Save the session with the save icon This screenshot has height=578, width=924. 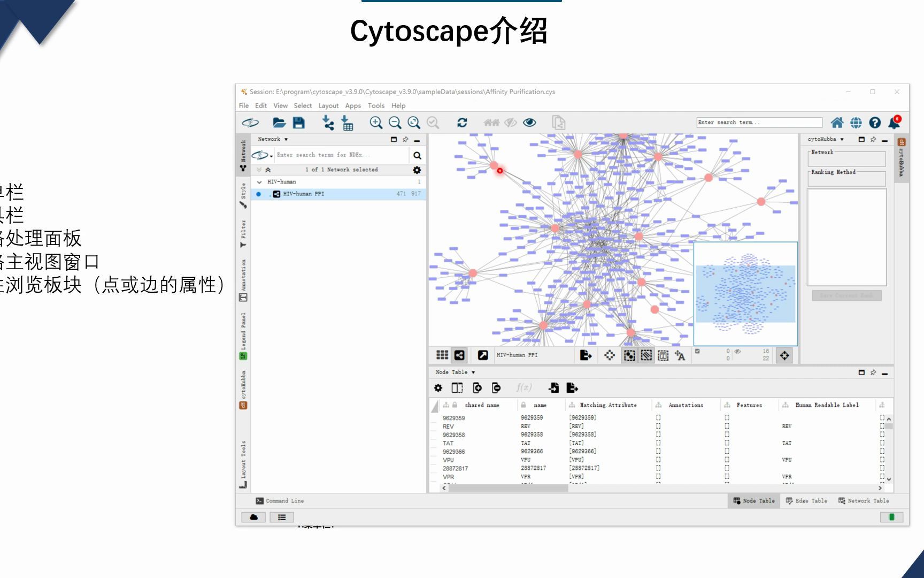tap(298, 122)
